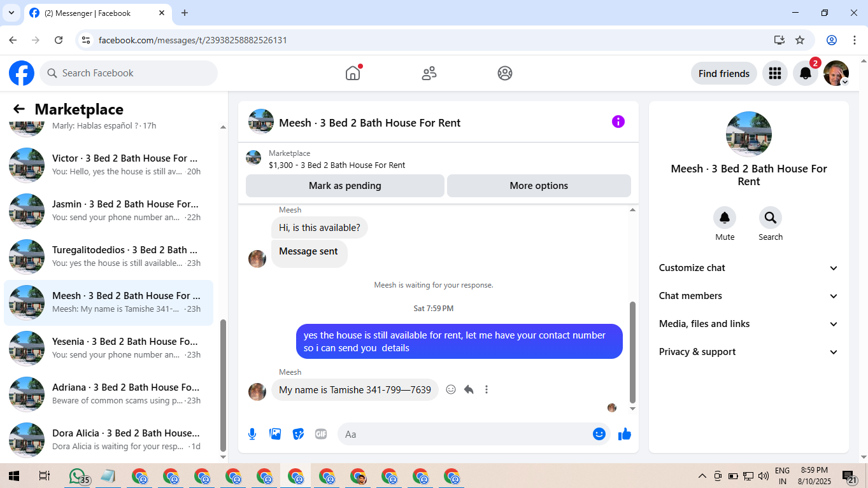Open Windows notification center icon
868x488 pixels.
pos(850,476)
